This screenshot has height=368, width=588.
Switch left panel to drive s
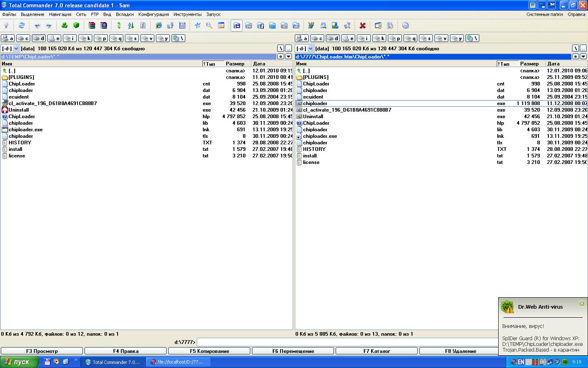pyautogui.click(x=131, y=38)
